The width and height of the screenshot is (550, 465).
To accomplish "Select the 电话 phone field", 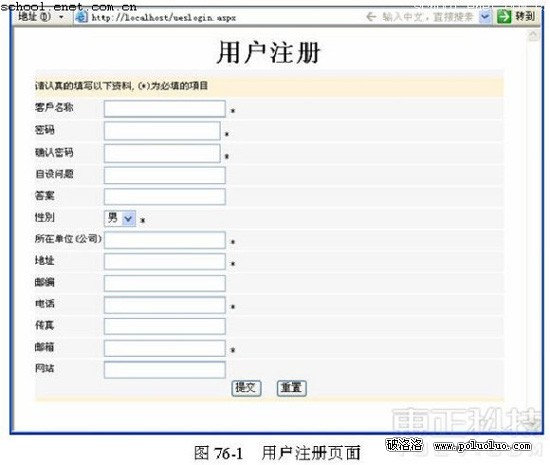I will [x=165, y=305].
